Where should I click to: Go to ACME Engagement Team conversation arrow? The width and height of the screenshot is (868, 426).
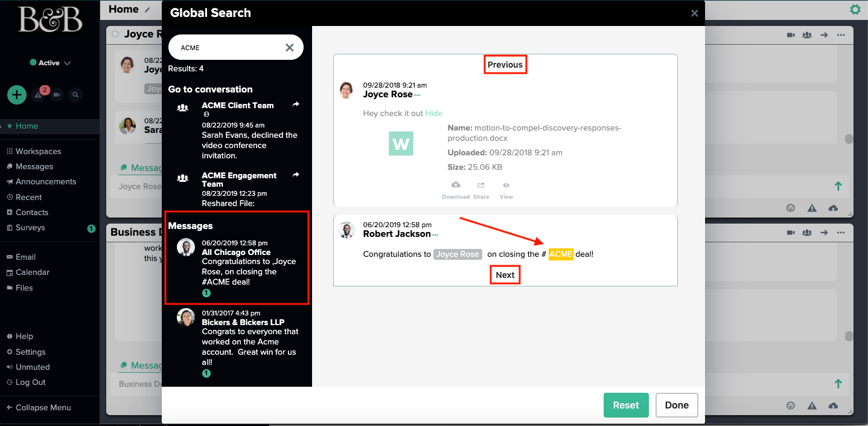point(296,175)
